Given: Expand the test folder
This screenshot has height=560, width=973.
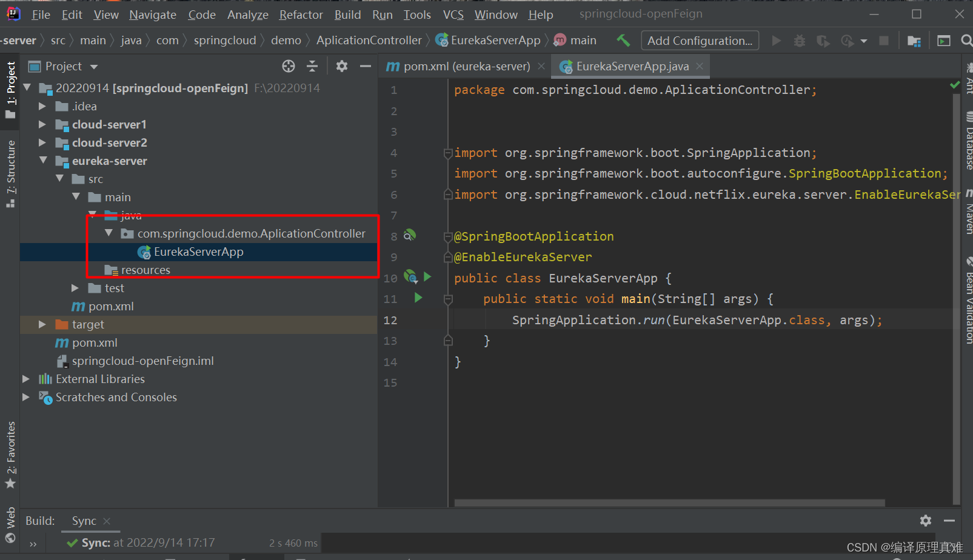Looking at the screenshot, I should tap(75, 288).
